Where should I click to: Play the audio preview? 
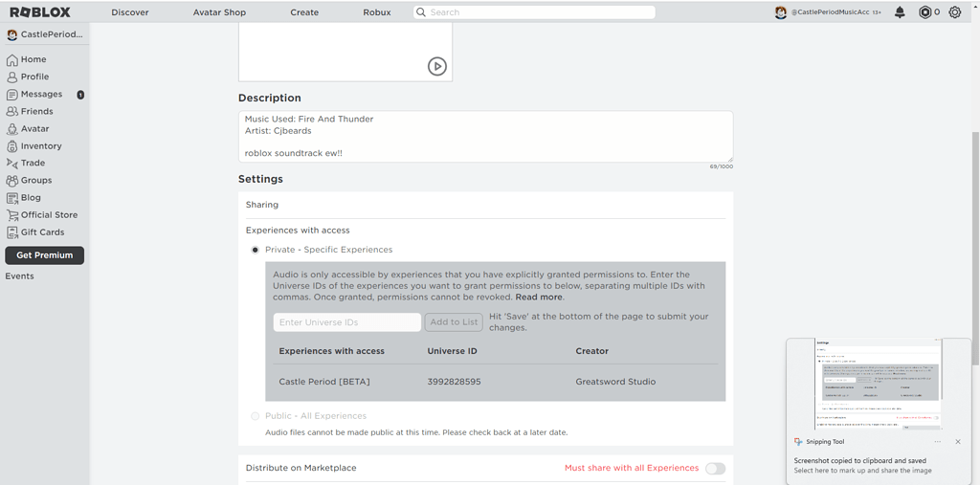pyautogui.click(x=436, y=66)
